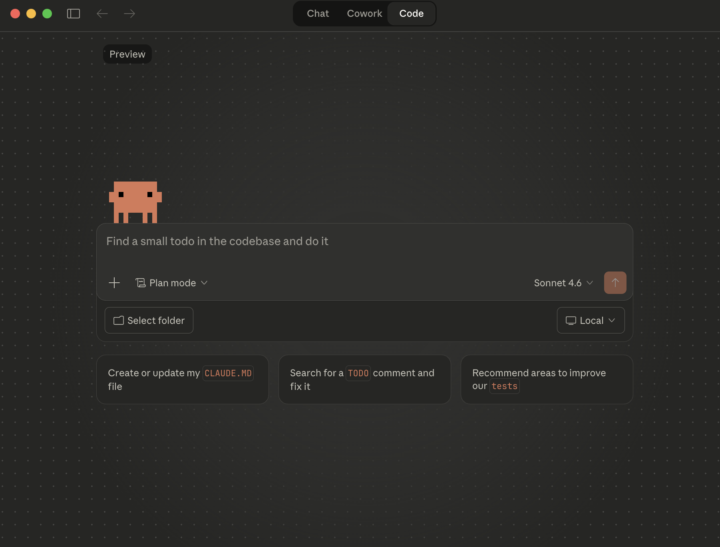
Task: Click the red close window button
Action: [x=15, y=14]
